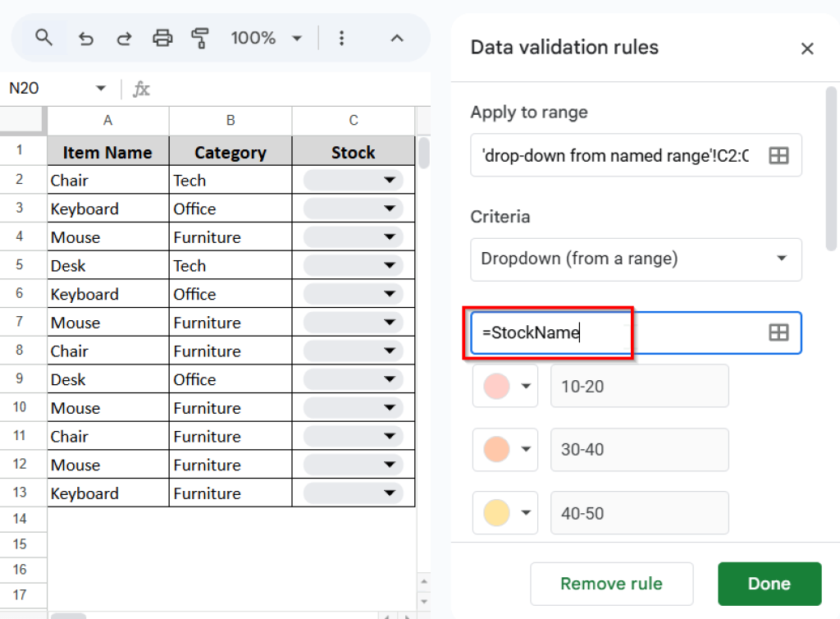Click the Search icon in the toolbar
840x619 pixels.
pos(43,38)
